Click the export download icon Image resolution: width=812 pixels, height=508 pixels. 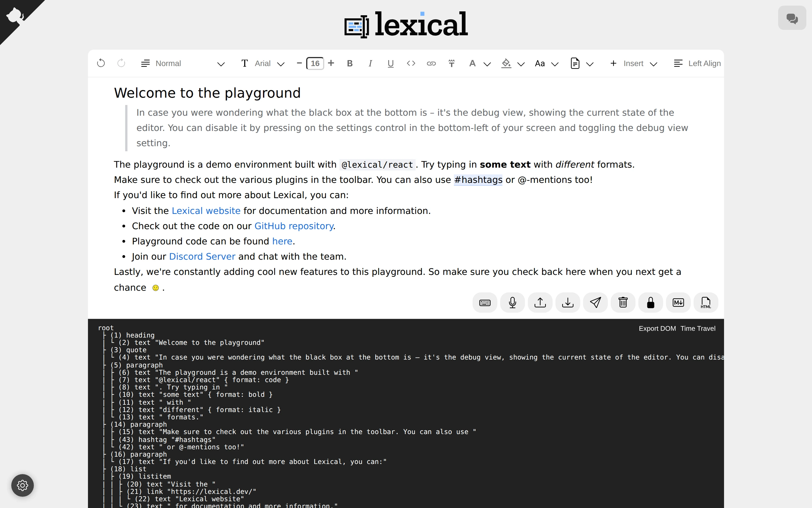coord(568,303)
